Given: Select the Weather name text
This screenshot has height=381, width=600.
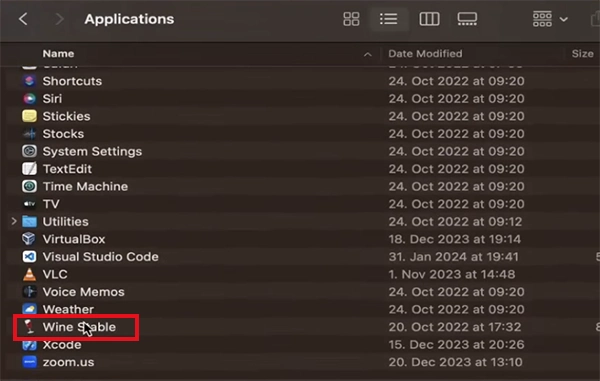Looking at the screenshot, I should 68,309.
